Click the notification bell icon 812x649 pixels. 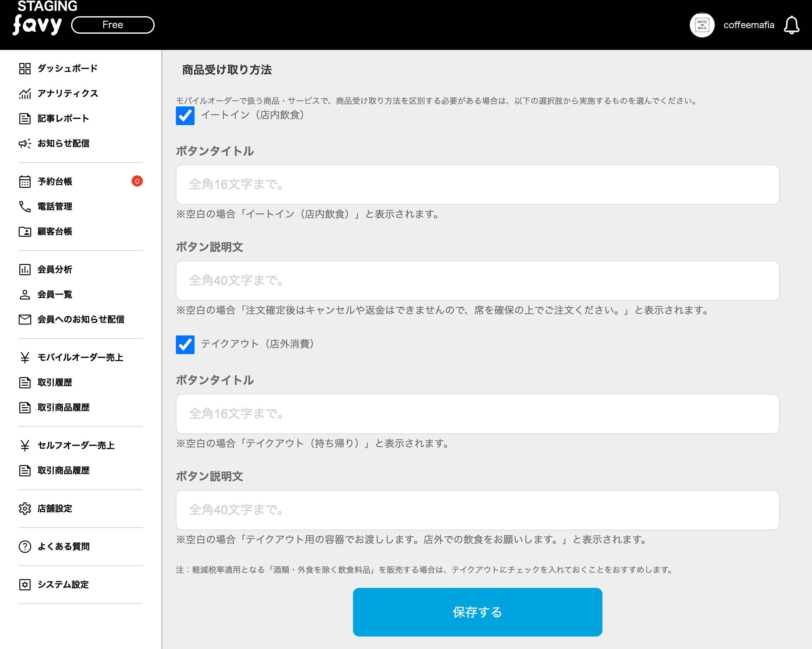pos(791,25)
